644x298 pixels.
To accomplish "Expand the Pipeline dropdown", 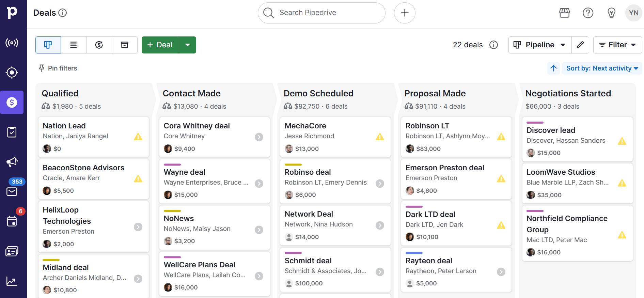I will [x=540, y=45].
